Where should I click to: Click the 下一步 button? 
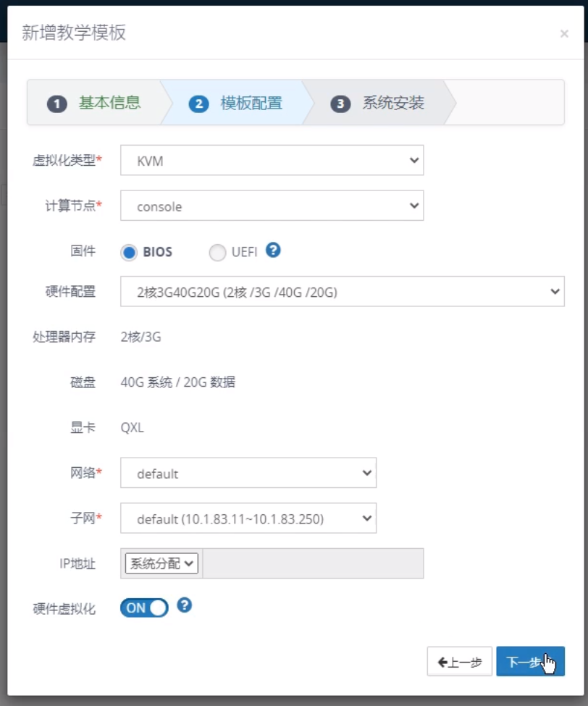(x=530, y=662)
